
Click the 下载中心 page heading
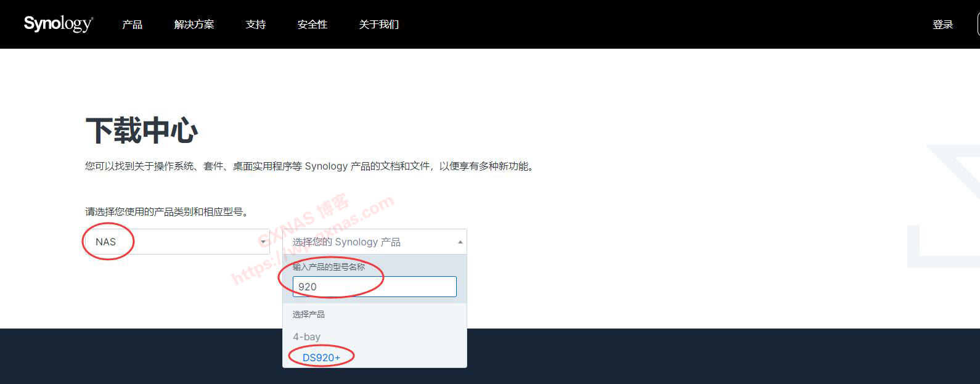point(142,131)
